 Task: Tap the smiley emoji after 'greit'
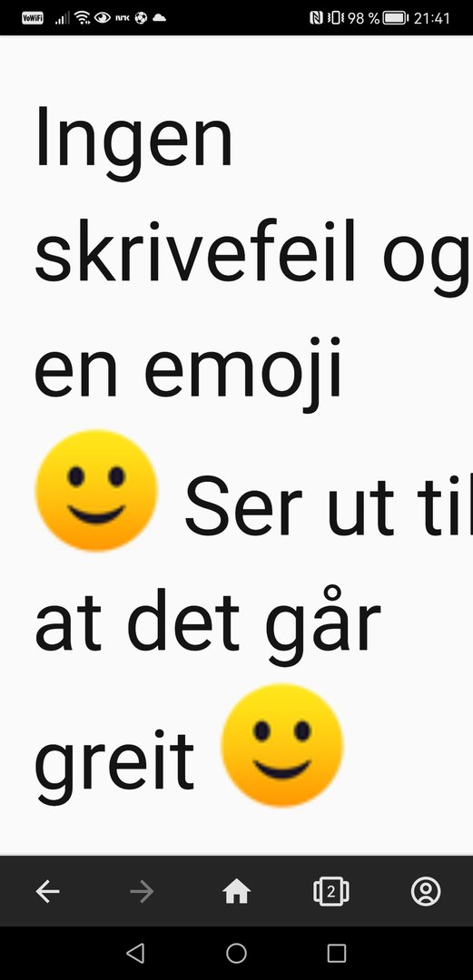point(282,745)
